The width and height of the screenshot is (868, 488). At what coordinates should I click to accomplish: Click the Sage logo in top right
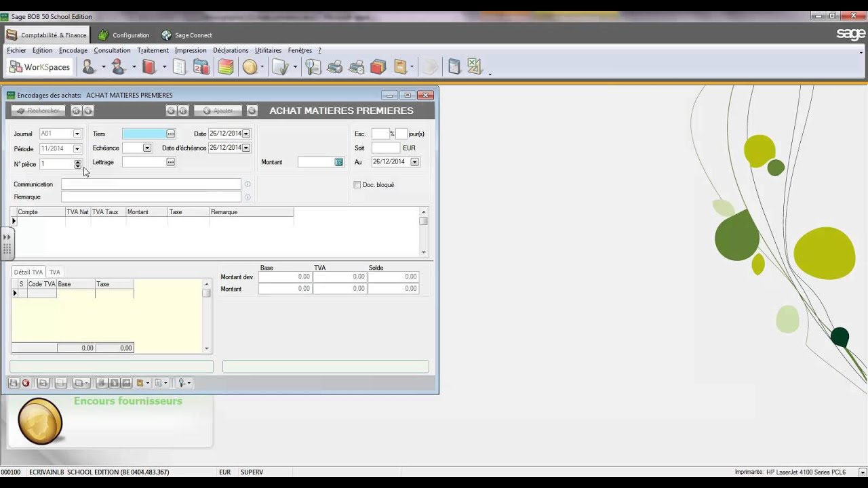click(x=850, y=35)
